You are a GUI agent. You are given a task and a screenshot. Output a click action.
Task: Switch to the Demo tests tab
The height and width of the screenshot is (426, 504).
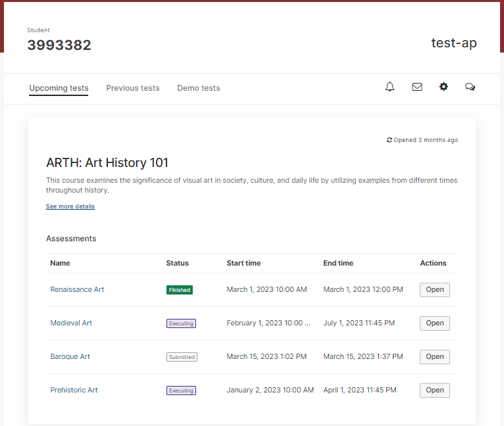coord(199,88)
